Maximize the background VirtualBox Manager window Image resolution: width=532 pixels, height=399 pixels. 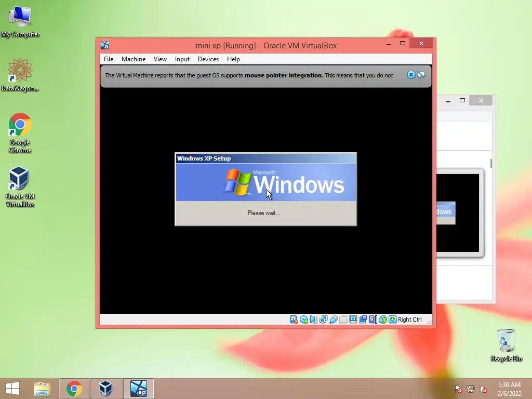(x=462, y=100)
